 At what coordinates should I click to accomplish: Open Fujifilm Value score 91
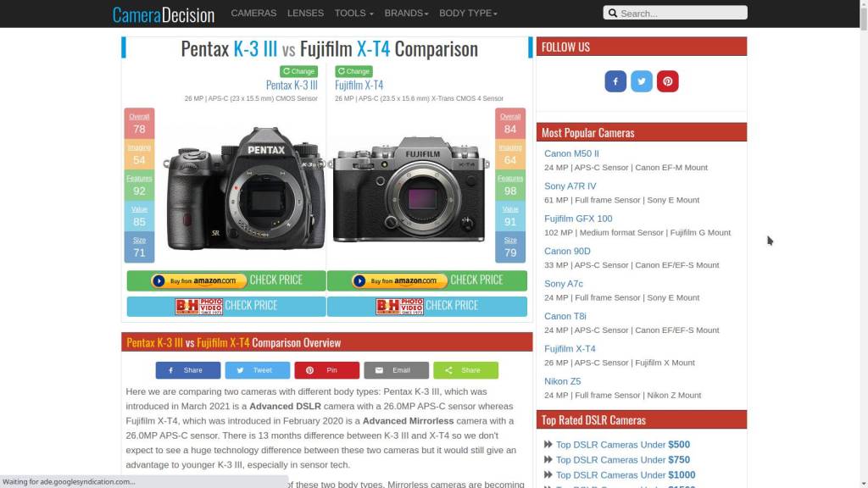509,216
